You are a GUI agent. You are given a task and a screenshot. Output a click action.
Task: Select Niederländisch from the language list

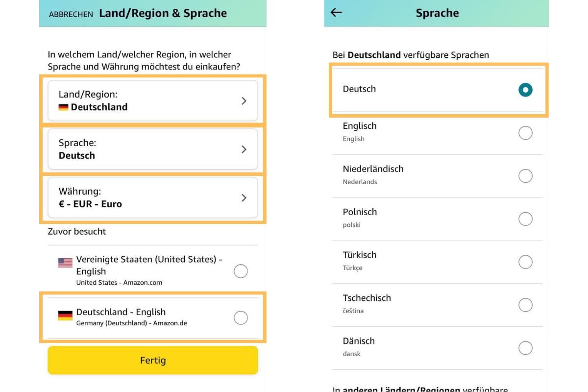[x=525, y=175]
